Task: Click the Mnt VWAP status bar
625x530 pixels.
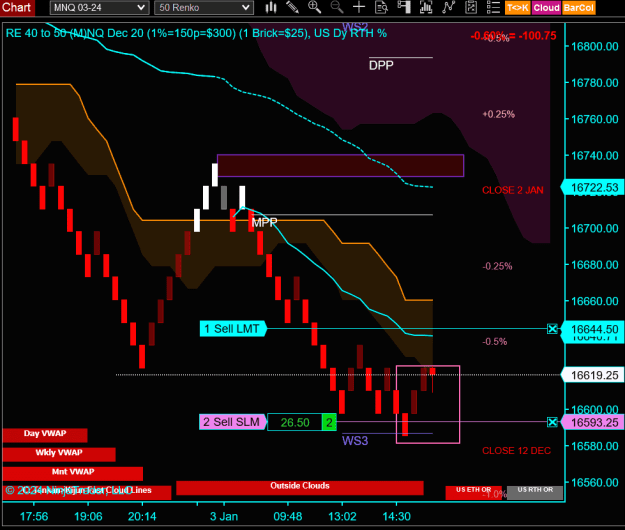Action: (x=73, y=473)
